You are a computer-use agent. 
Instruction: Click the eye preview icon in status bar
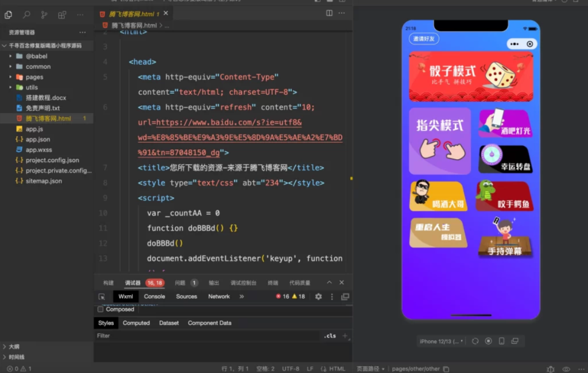click(566, 369)
